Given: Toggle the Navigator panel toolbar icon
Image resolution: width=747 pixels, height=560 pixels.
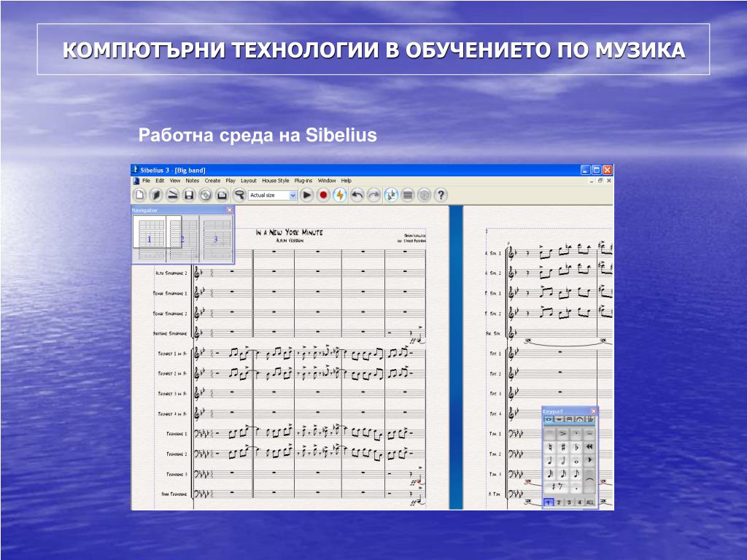Looking at the screenshot, I should click(x=391, y=195).
